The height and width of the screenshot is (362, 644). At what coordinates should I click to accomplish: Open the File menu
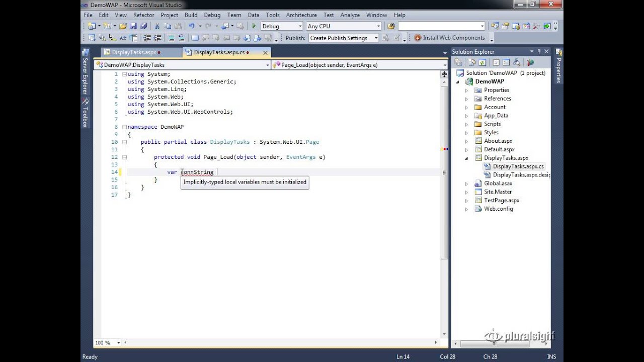pos(88,15)
